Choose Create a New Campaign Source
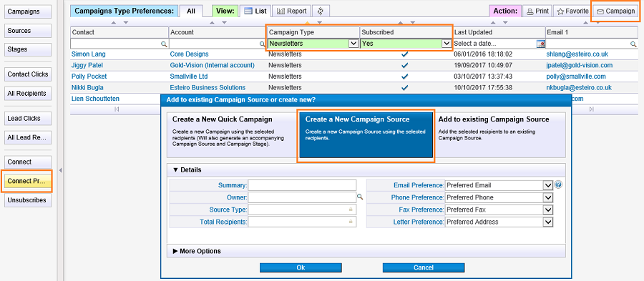This screenshot has height=281, width=644. 366,135
